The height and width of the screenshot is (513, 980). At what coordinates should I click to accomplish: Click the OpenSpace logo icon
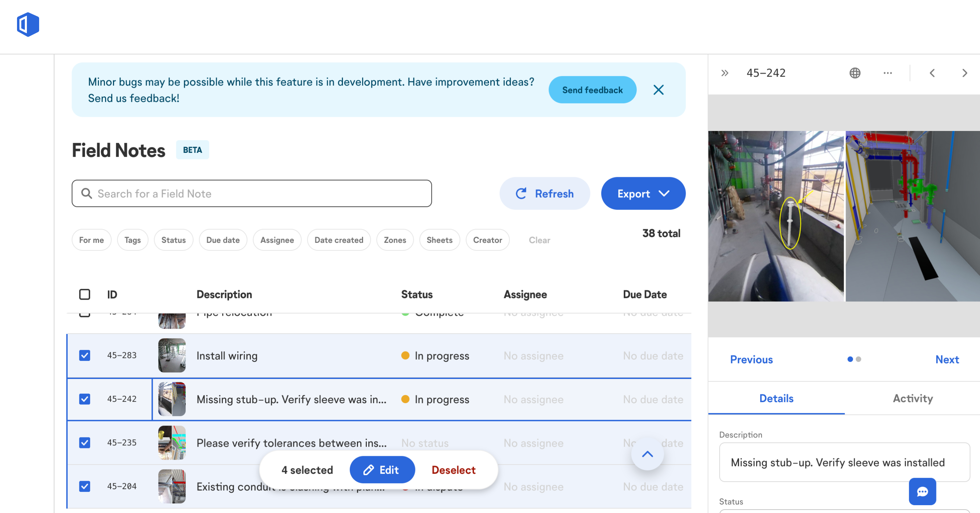tap(28, 24)
